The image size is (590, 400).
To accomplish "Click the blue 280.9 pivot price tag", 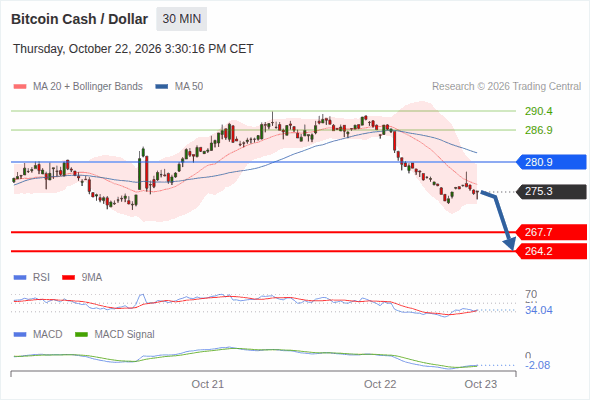I will point(551,162).
